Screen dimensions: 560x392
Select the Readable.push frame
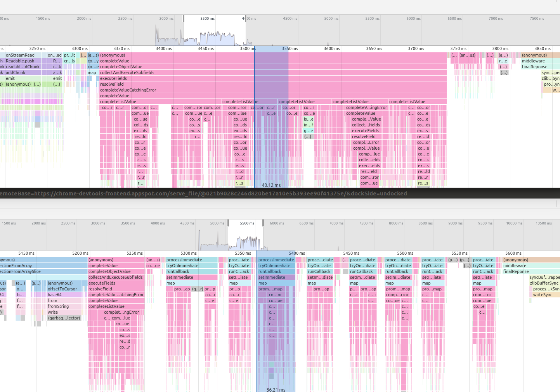23,61
